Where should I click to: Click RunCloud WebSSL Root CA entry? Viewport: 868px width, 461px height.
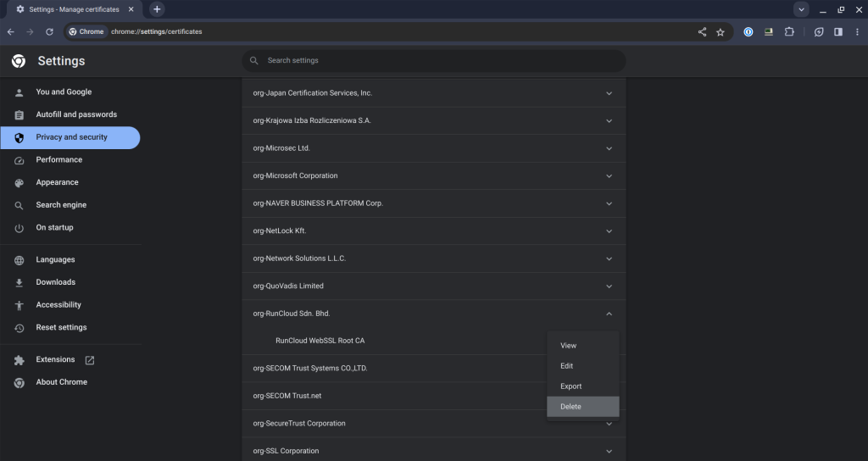click(320, 341)
